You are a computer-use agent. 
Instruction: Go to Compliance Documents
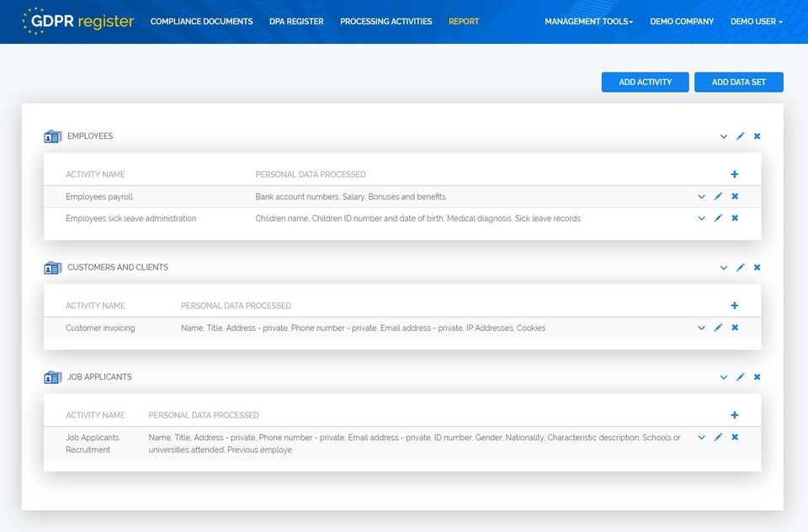click(x=201, y=22)
